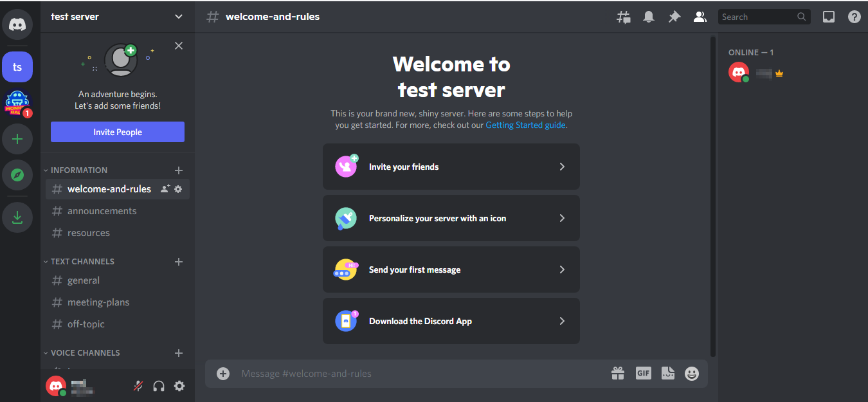Viewport: 868px width, 402px height.
Task: Create channel in TEXT CHANNELS category
Action: [x=179, y=262]
